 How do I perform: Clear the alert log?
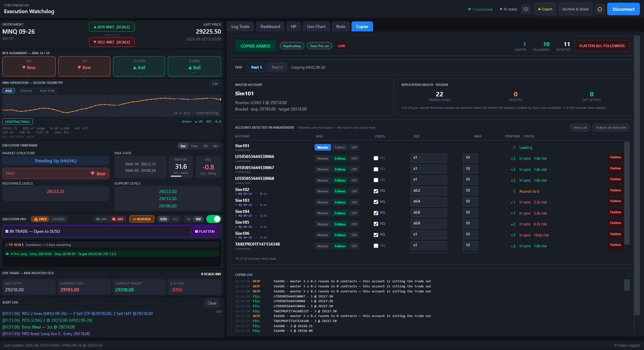212,303
